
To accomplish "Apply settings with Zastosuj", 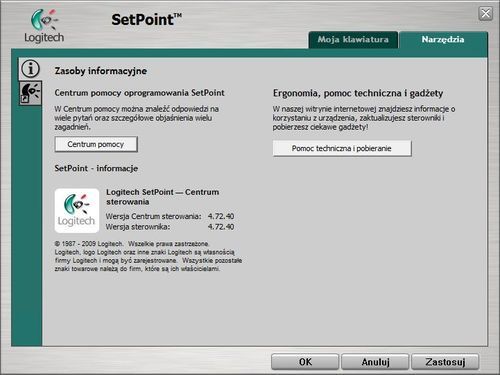I will (445, 362).
